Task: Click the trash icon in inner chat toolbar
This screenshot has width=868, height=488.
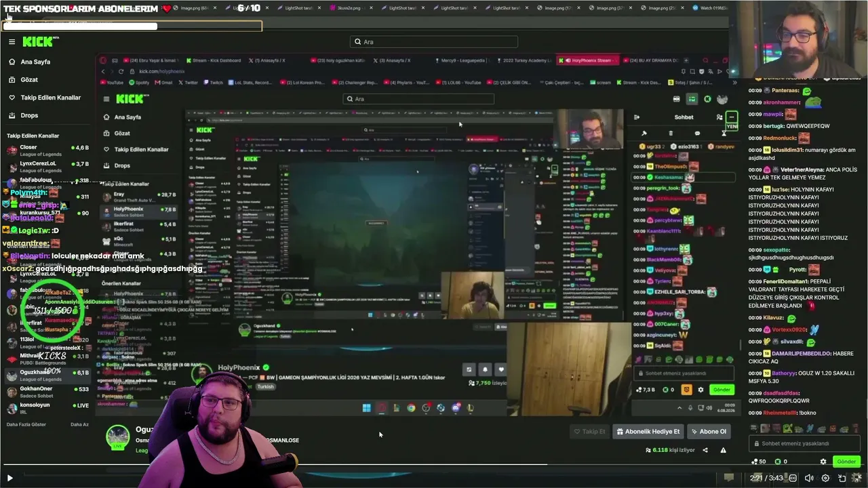Action: click(671, 134)
